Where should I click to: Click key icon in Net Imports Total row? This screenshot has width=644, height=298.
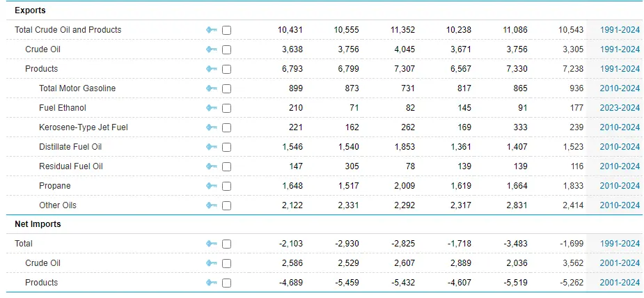pyautogui.click(x=212, y=244)
